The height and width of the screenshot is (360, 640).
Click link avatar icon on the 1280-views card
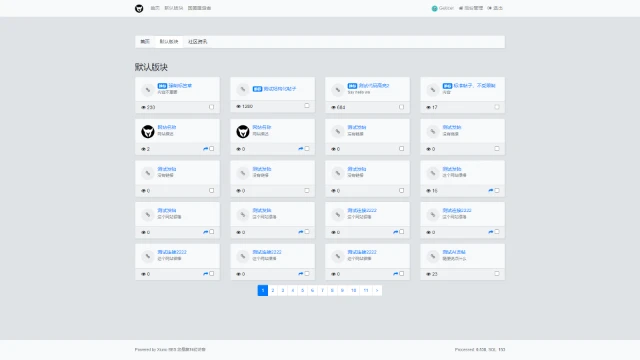pos(243,89)
